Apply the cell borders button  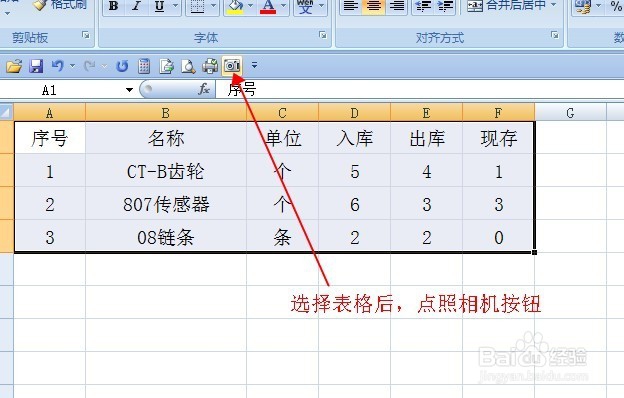197,6
